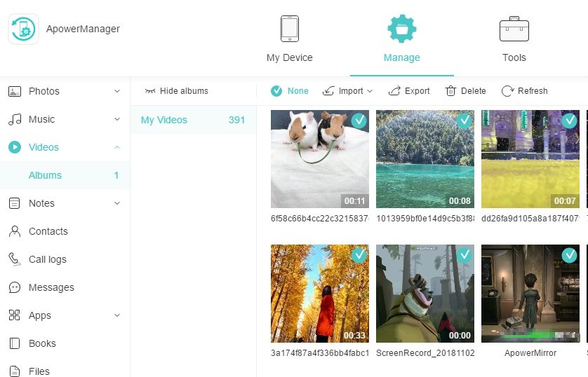Open Contacts in the sidebar

pyautogui.click(x=48, y=231)
